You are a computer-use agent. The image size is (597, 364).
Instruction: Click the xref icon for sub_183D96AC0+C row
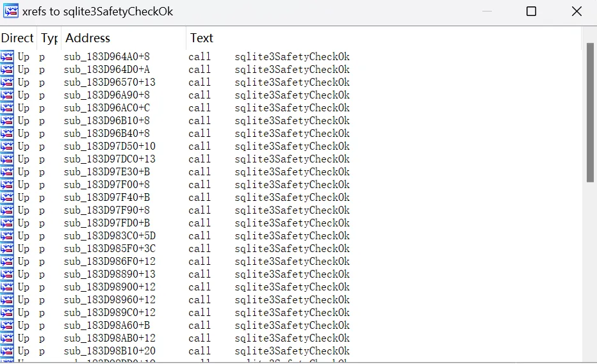[x=7, y=108]
